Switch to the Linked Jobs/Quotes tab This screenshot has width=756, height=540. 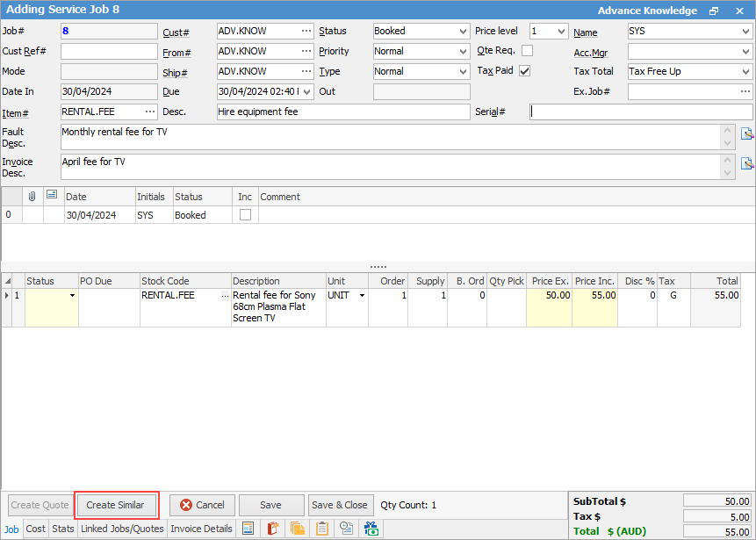pos(122,529)
